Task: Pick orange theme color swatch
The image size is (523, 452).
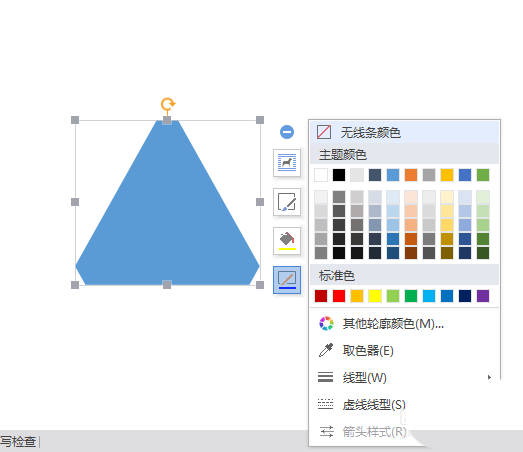Action: [411, 175]
